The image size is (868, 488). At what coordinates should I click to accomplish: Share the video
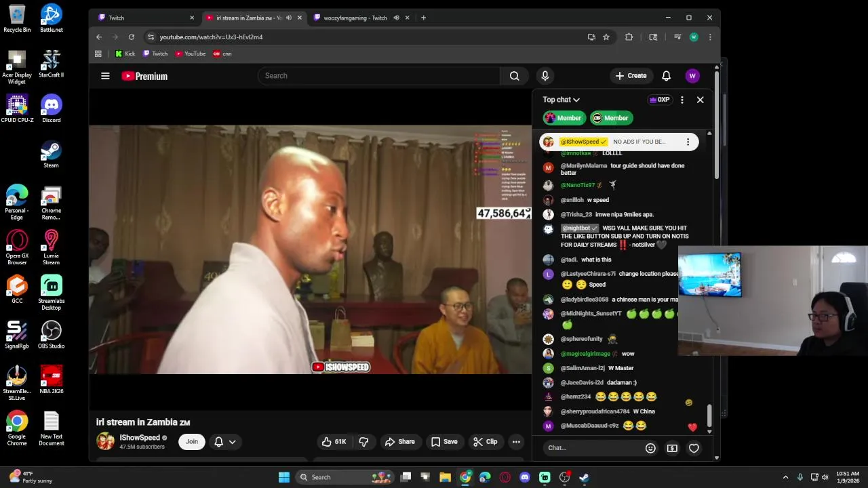[x=399, y=442]
